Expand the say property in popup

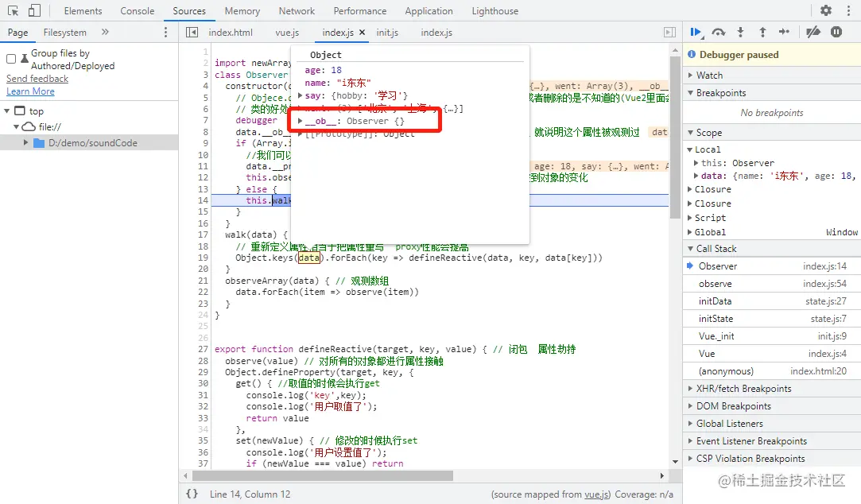point(300,95)
